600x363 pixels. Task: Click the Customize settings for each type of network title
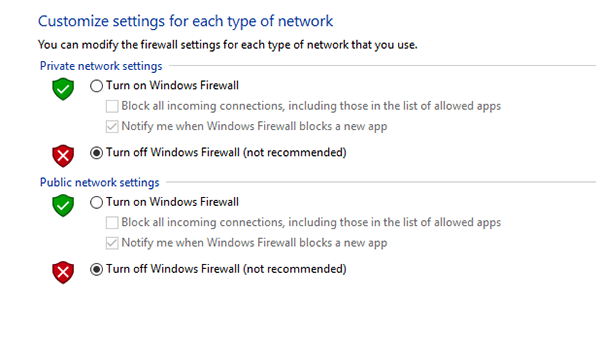(186, 21)
